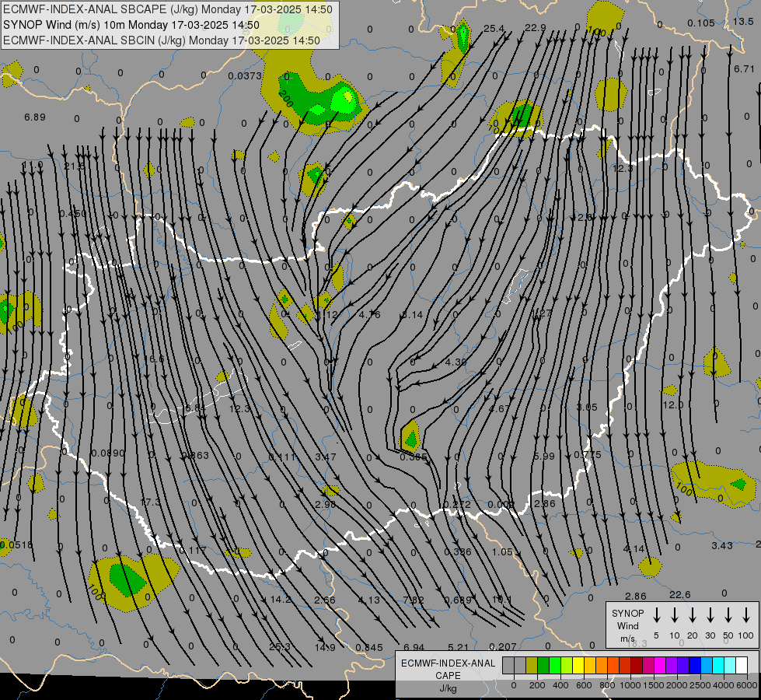Click the '0.0373' value on the map
The height and width of the screenshot is (700, 761).
(x=245, y=75)
